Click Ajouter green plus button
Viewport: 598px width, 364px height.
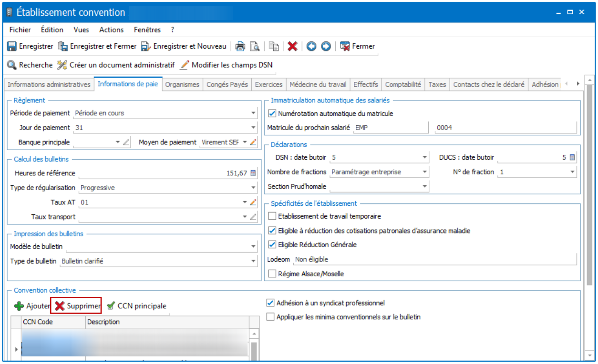click(x=32, y=306)
